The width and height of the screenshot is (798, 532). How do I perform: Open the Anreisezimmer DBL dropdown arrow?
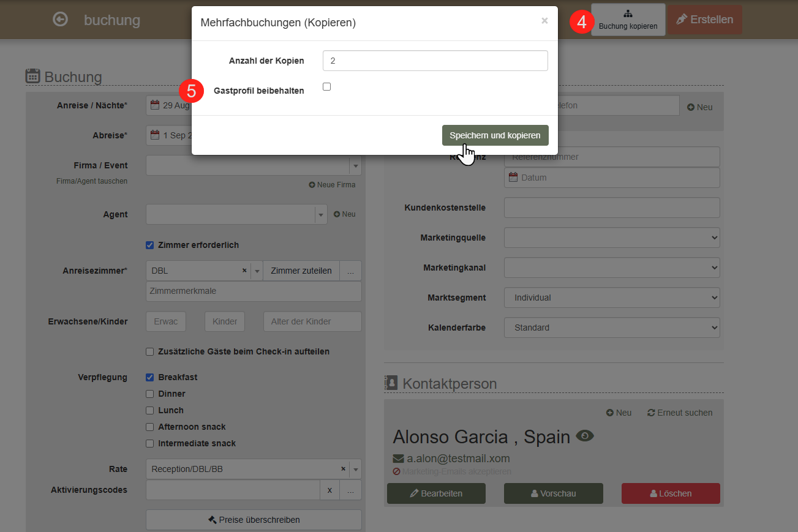257,271
